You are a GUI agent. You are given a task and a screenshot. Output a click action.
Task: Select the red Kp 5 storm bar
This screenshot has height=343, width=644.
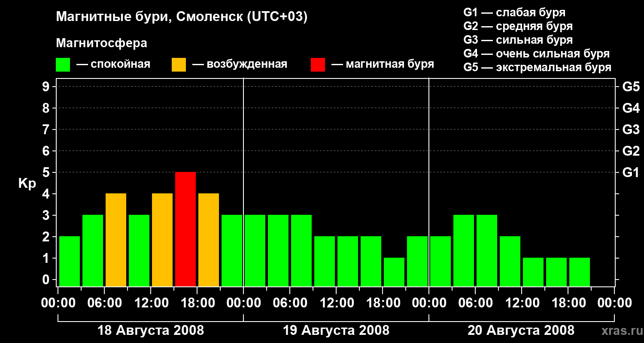pos(185,229)
